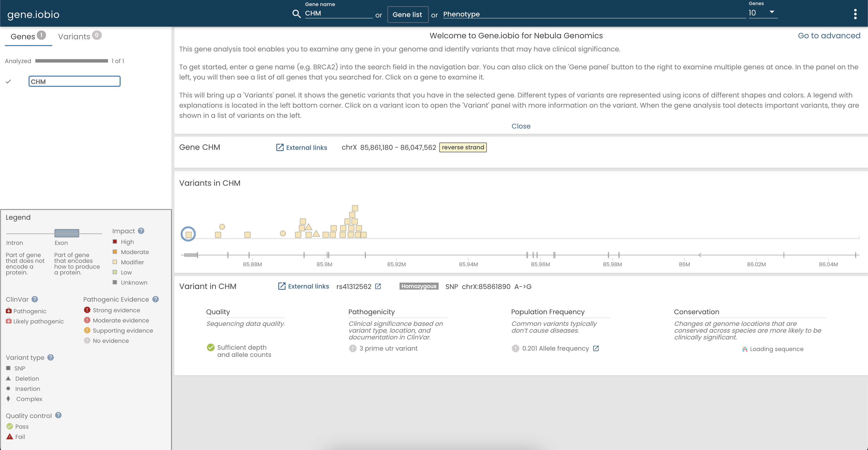
Task: Select the lone SNP square nearest 85.88M
Action: pyautogui.click(x=247, y=235)
